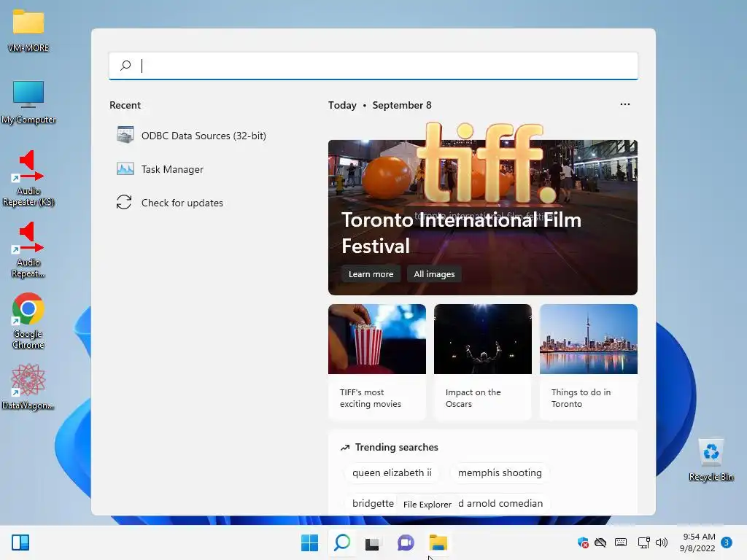Select the My Computer desktop icon
The width and height of the screenshot is (747, 560).
(28, 94)
